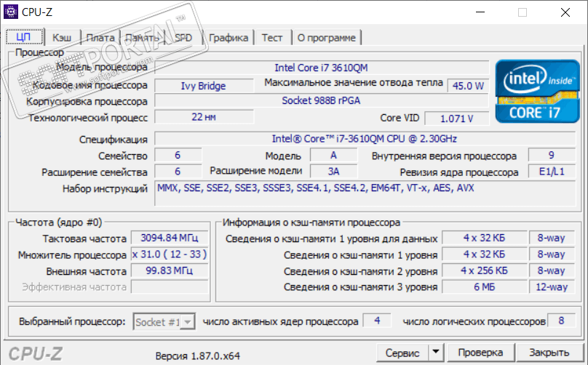Open the О программе tab
This screenshot has height=365, width=588.
pyautogui.click(x=326, y=38)
